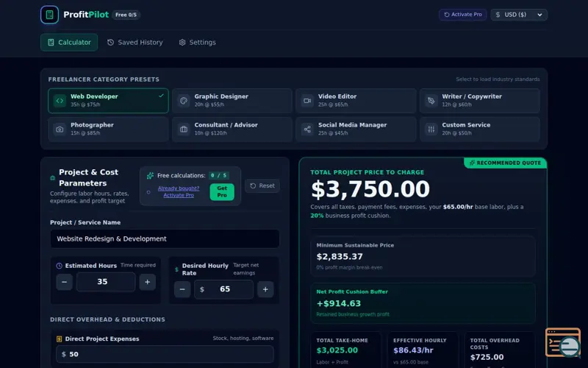Click the $3,750.00 total project price
The width and height of the screenshot is (588, 368).
tap(370, 189)
